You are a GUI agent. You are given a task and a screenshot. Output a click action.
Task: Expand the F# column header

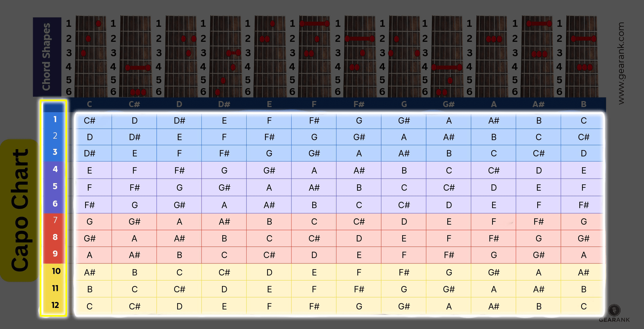point(359,104)
